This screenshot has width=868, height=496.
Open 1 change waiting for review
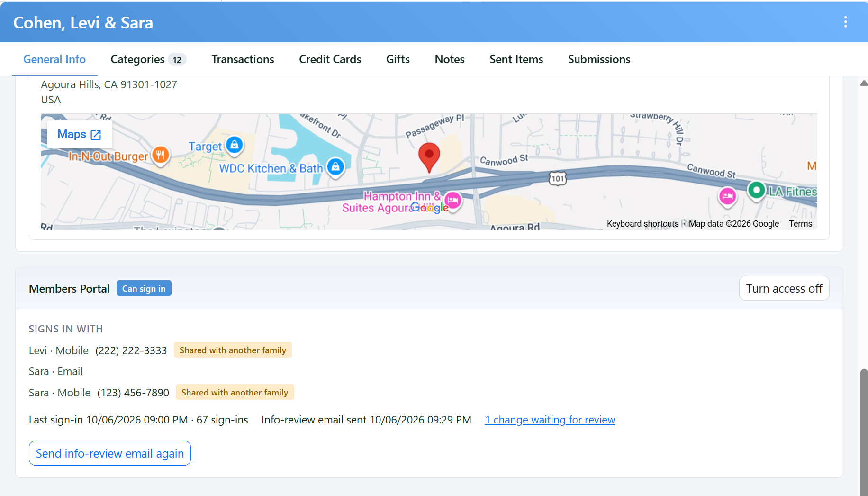coord(550,420)
